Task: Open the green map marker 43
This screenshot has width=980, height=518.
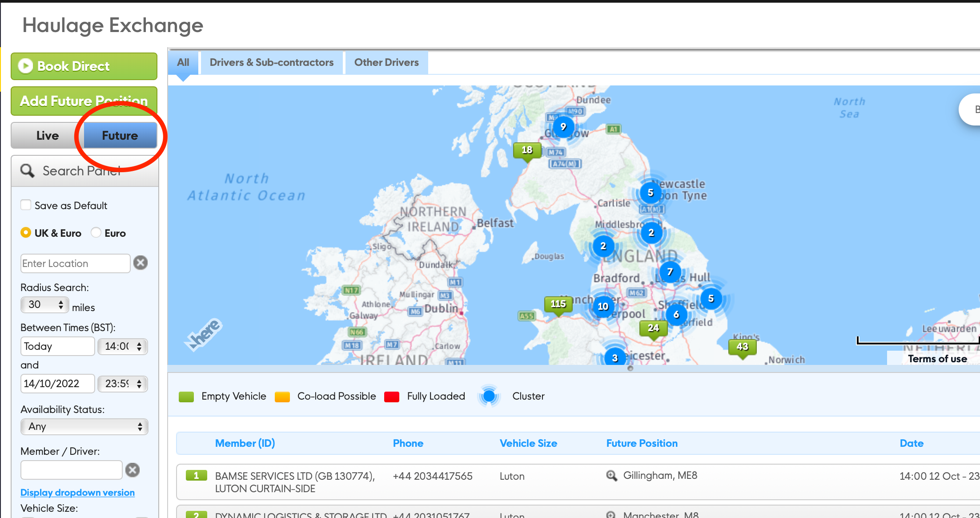Action: click(742, 348)
